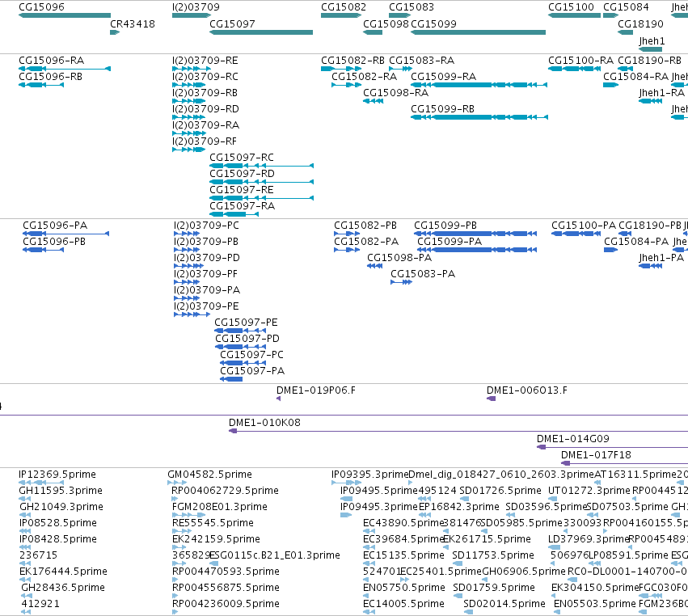The image size is (688, 616).
Task: Select the CG15083-RA transcript label
Action: tap(422, 61)
